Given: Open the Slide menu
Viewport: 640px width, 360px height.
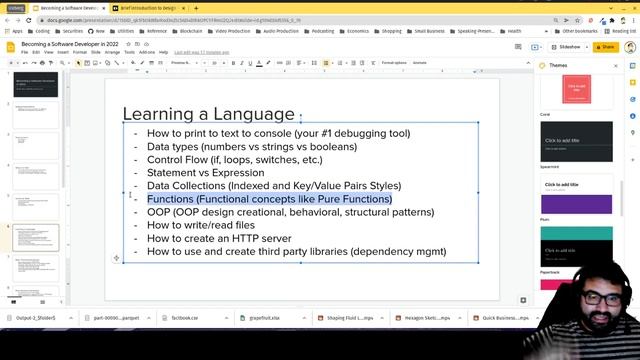Looking at the screenshot, I should pos(96,52).
